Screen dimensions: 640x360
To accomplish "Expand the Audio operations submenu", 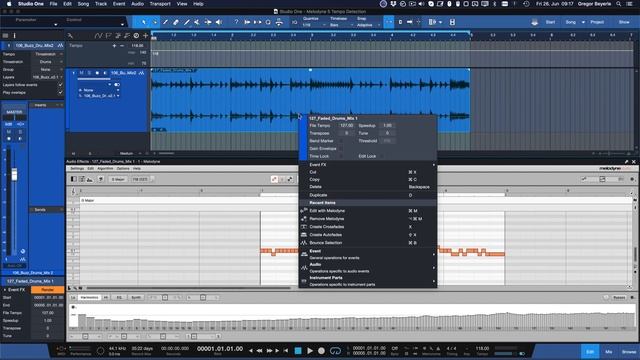I will point(433,268).
